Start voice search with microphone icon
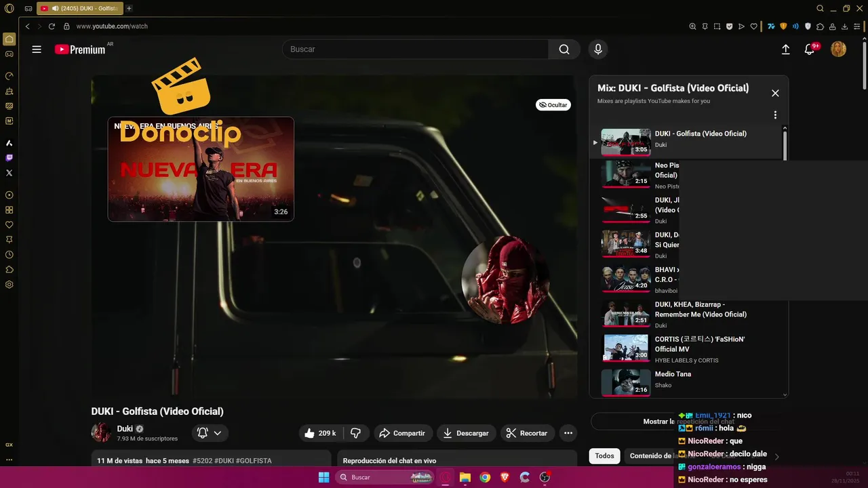The image size is (868, 488). click(598, 49)
